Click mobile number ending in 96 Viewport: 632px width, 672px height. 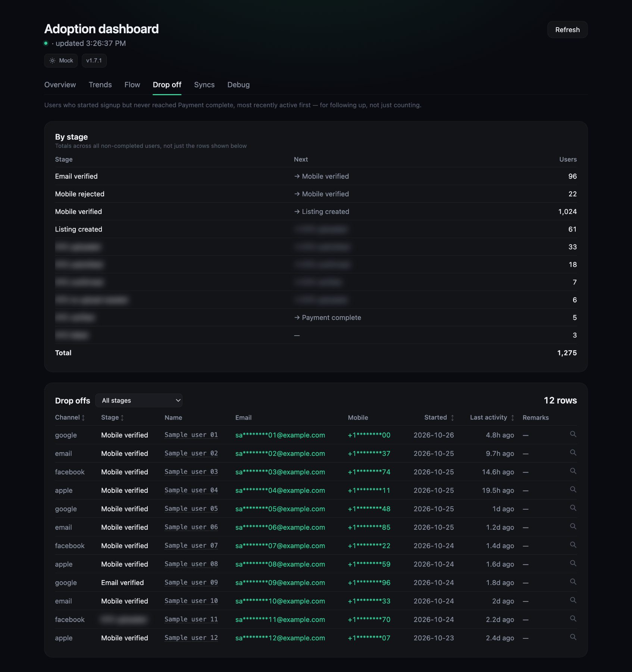369,583
